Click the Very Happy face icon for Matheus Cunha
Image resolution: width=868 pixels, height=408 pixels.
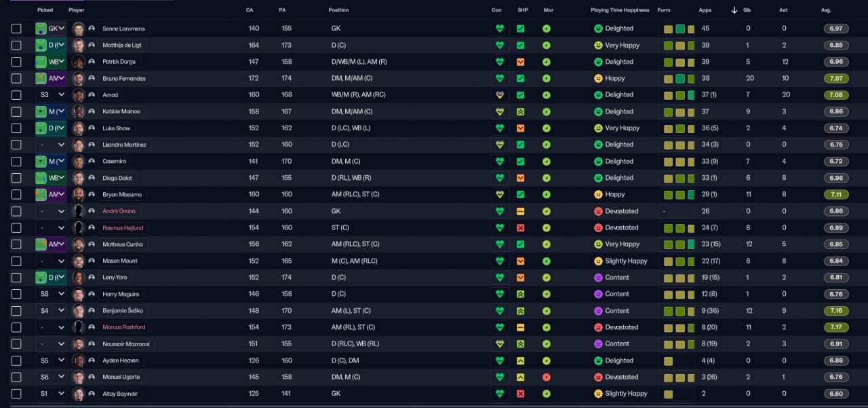click(x=598, y=244)
